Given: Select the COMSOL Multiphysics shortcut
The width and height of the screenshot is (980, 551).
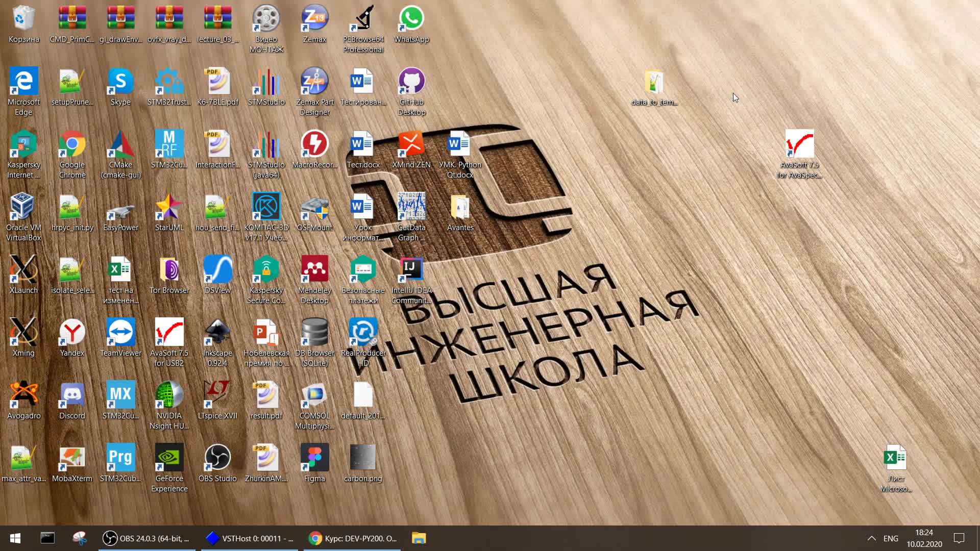Looking at the screenshot, I should tap(314, 406).
